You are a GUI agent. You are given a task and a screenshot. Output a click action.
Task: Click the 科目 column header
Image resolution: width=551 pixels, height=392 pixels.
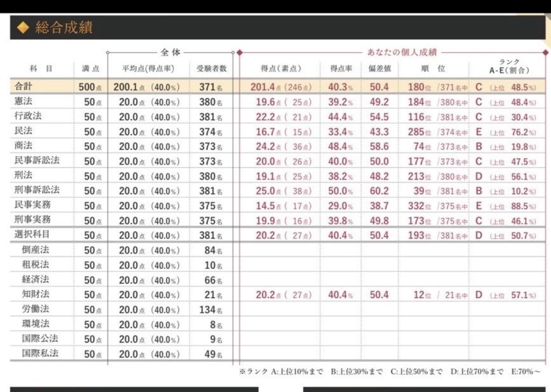click(x=41, y=69)
